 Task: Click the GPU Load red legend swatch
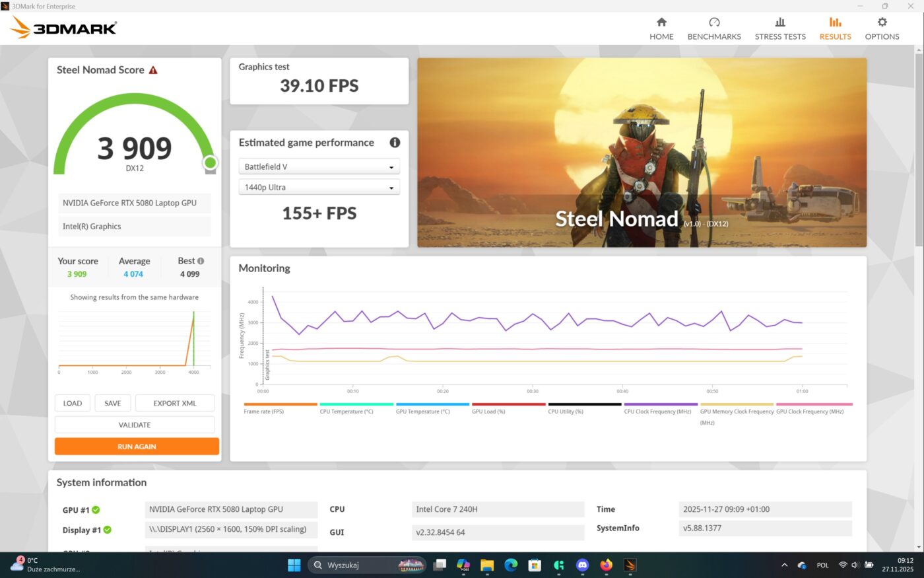508,404
